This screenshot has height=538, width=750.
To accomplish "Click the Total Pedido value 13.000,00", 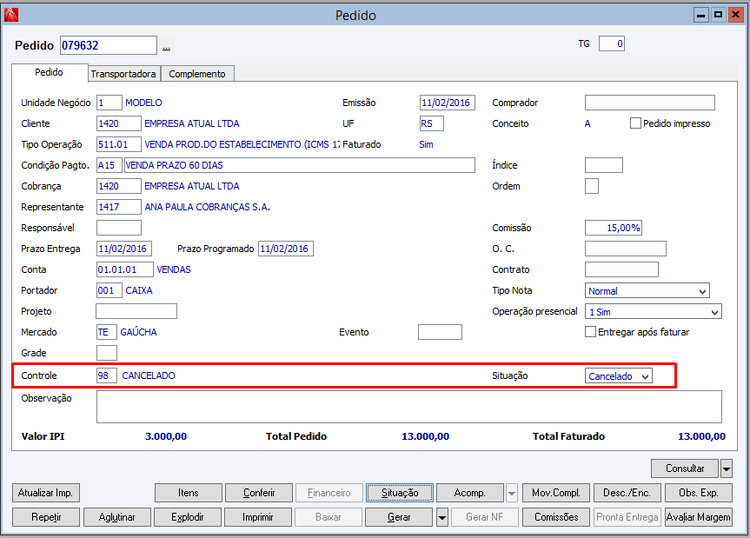I will click(x=425, y=436).
